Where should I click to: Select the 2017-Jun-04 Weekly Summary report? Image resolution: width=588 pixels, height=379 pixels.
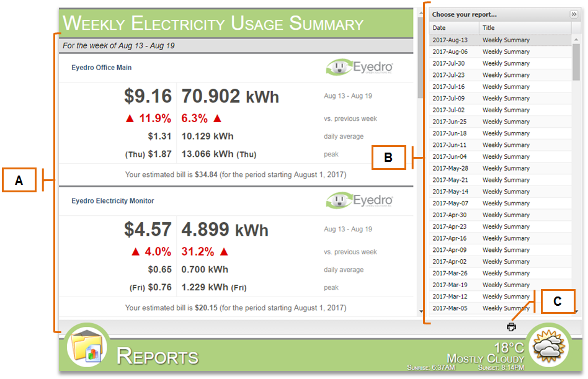pos(501,156)
